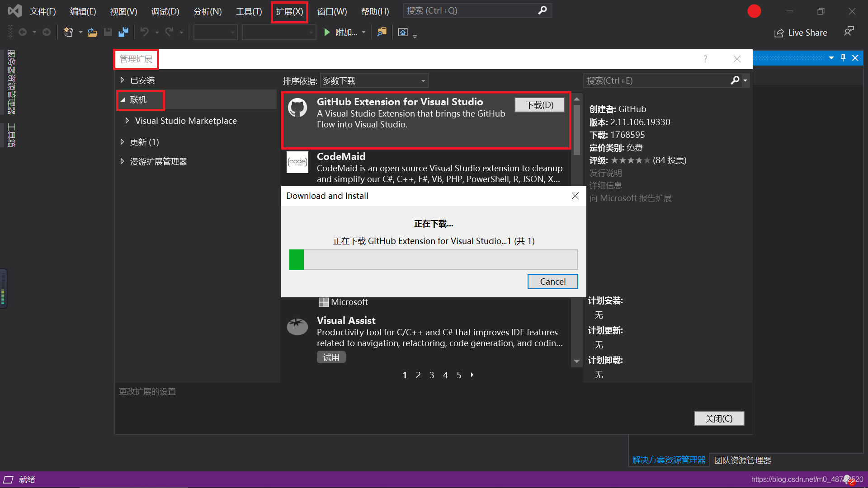Click the Visual Assist tomato icon
The image size is (868, 488).
coord(297,326)
